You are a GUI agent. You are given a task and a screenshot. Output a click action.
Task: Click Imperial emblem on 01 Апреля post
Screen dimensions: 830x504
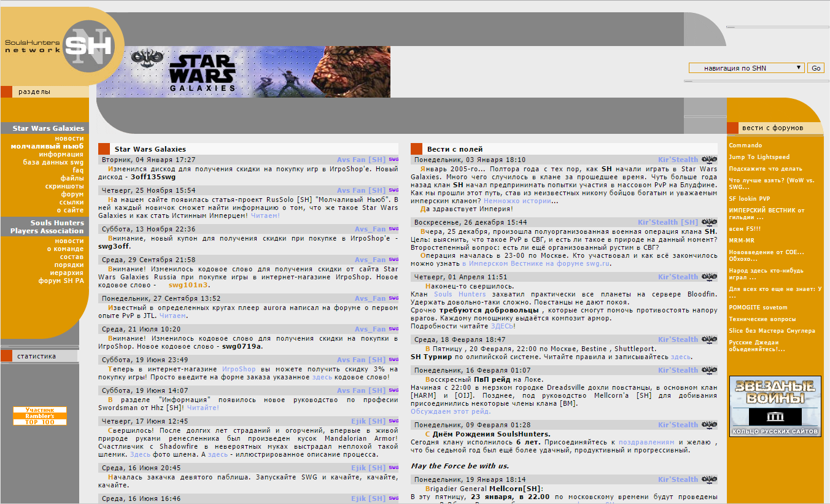(709, 277)
